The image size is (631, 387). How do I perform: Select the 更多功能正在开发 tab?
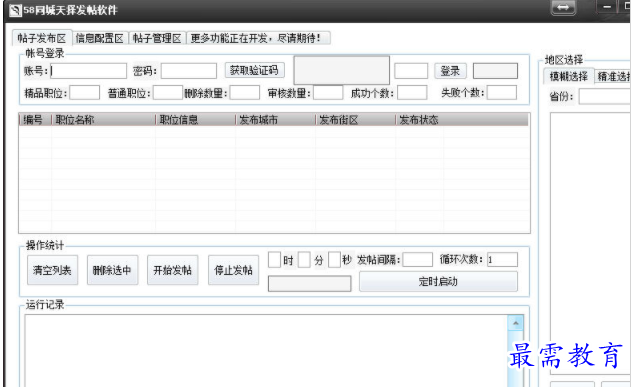point(258,38)
